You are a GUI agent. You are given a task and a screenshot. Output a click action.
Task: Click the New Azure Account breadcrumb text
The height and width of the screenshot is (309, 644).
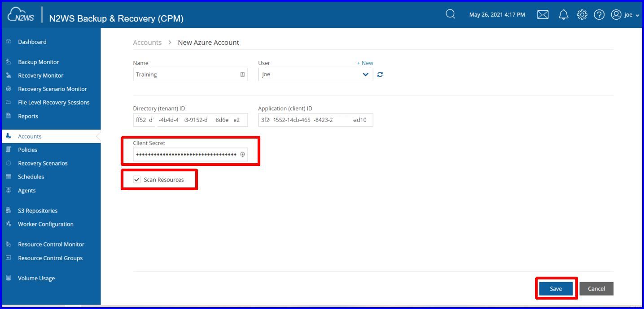tap(208, 43)
